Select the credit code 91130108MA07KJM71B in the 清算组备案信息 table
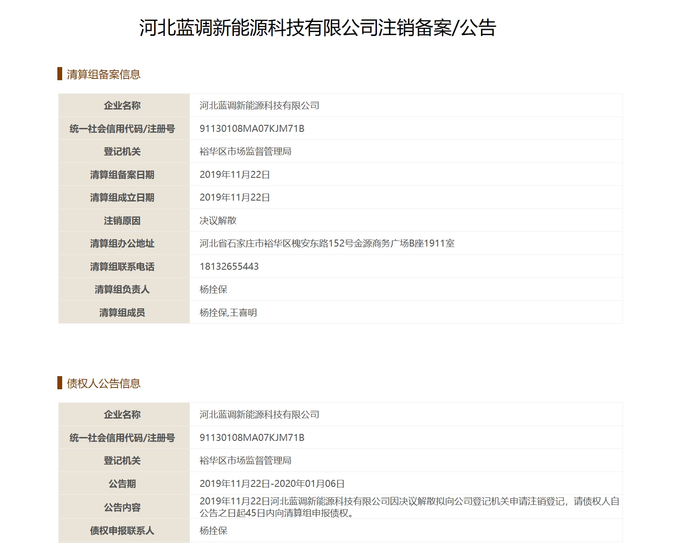 coord(252,129)
